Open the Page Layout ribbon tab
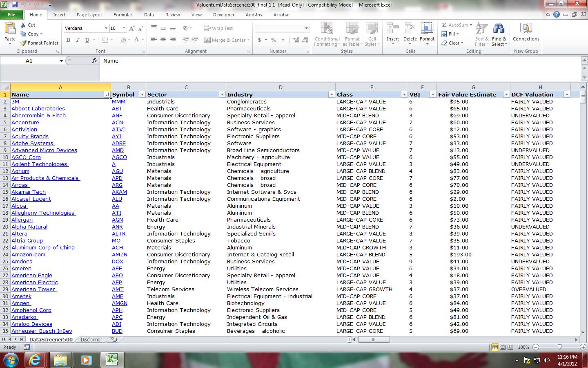This screenshot has width=588, height=368. pos(89,15)
